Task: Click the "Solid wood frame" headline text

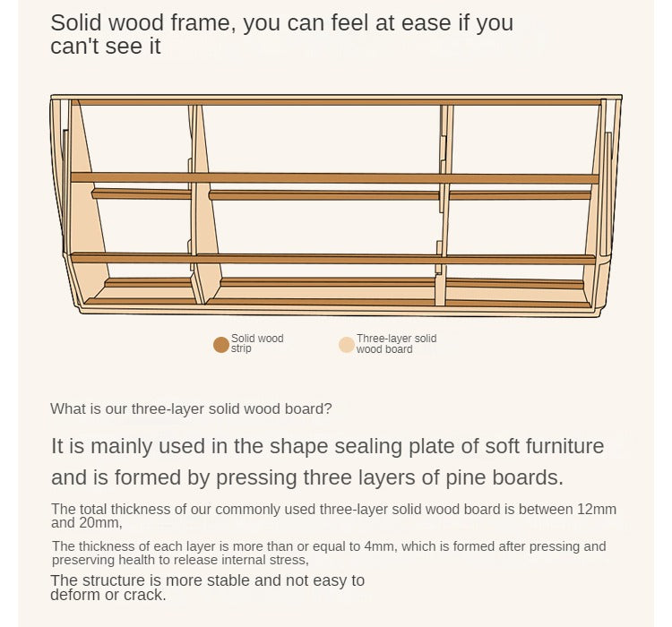Action: click(x=281, y=34)
